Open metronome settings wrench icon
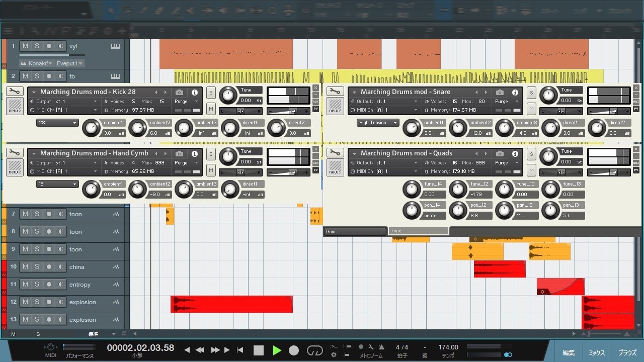This screenshot has width=644, height=362. coord(371,346)
